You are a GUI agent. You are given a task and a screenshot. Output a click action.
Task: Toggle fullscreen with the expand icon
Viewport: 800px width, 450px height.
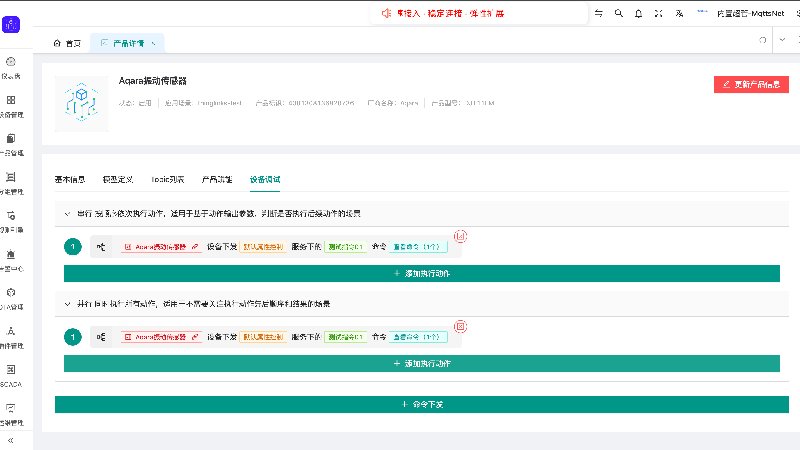(x=659, y=13)
